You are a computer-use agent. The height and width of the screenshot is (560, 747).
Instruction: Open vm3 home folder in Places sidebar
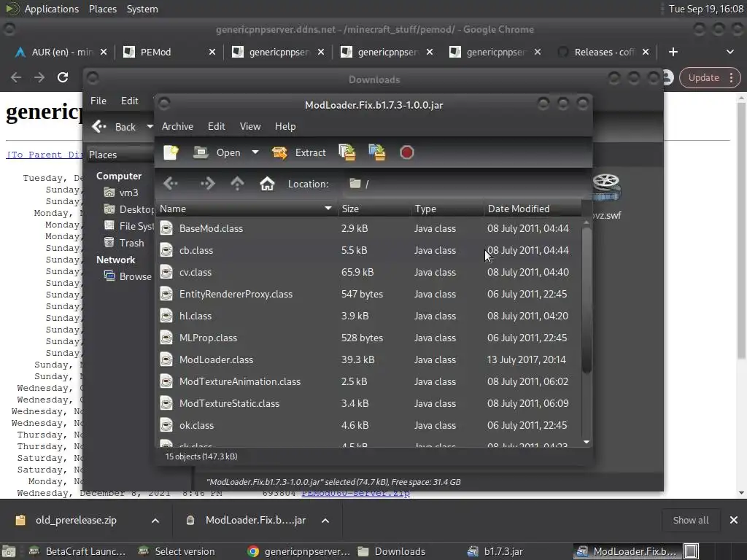tap(122, 192)
